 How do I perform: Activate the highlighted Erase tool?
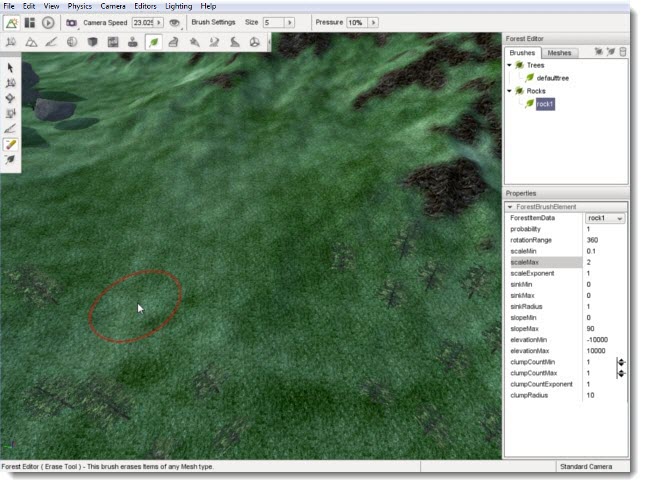point(11,144)
